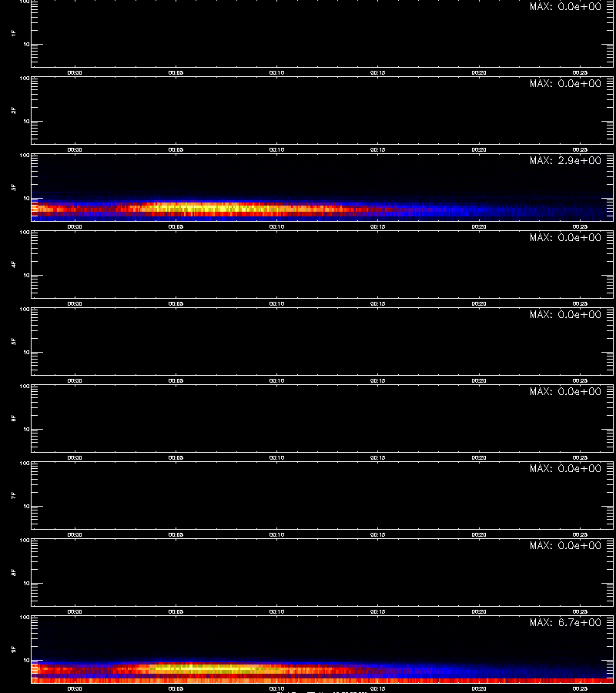Click the 00:00 tick label below the 4F panel
Image resolution: width=616 pixels, height=693 pixels.
pyautogui.click(x=74, y=303)
